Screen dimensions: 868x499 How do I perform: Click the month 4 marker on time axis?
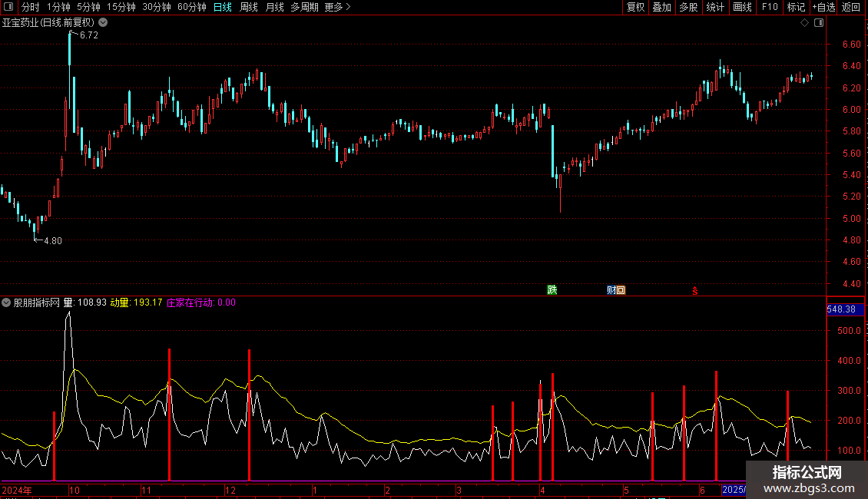tap(542, 490)
